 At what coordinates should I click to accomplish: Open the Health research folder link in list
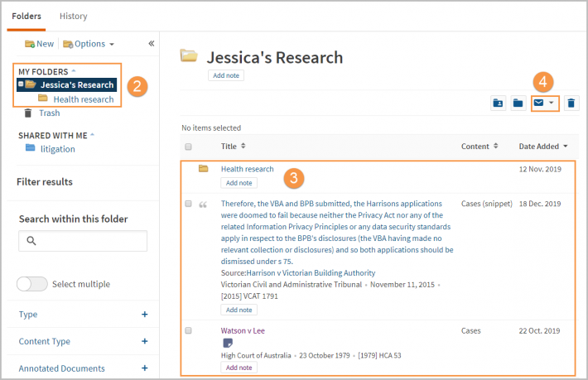pos(247,169)
